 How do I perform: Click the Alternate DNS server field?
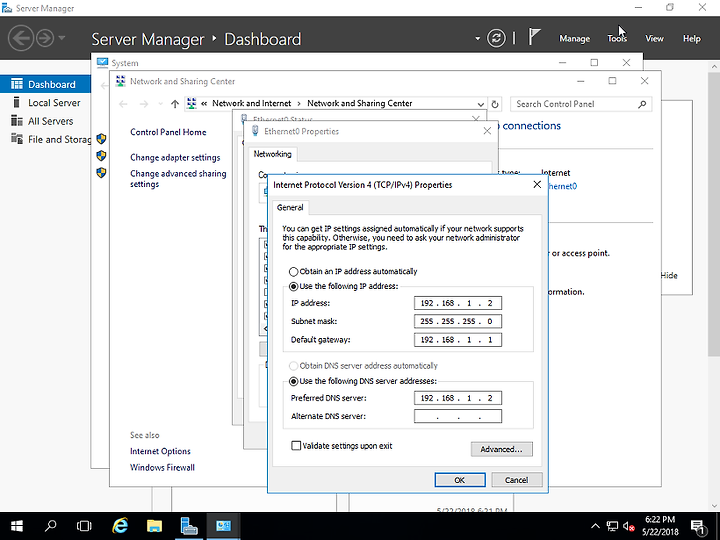point(458,416)
